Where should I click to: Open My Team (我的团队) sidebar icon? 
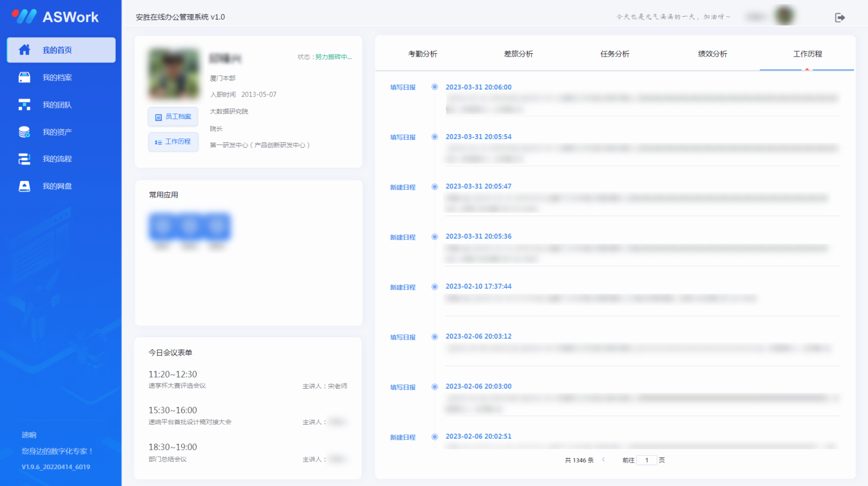point(24,105)
